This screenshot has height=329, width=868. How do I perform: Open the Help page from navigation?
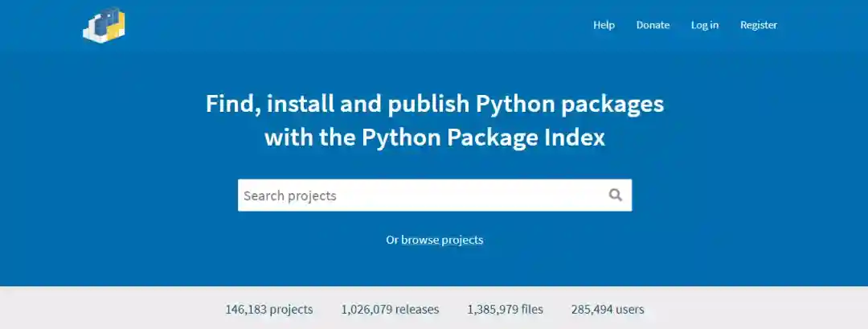coord(604,25)
